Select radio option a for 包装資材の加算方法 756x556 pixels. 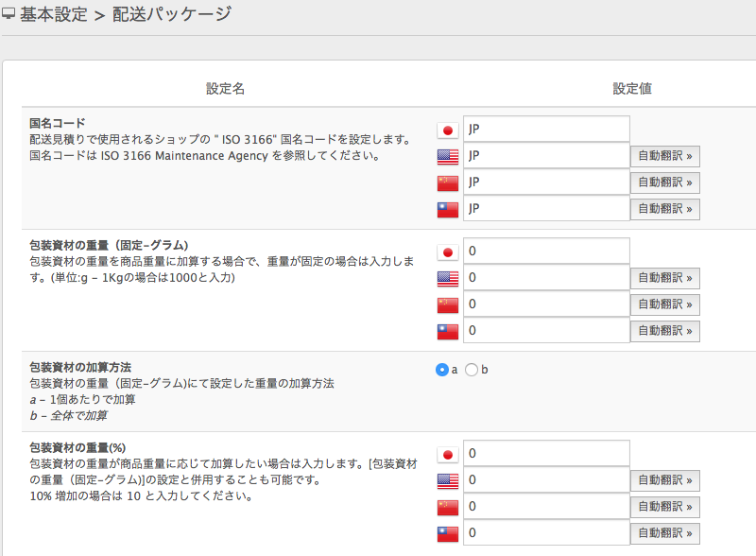(x=442, y=370)
